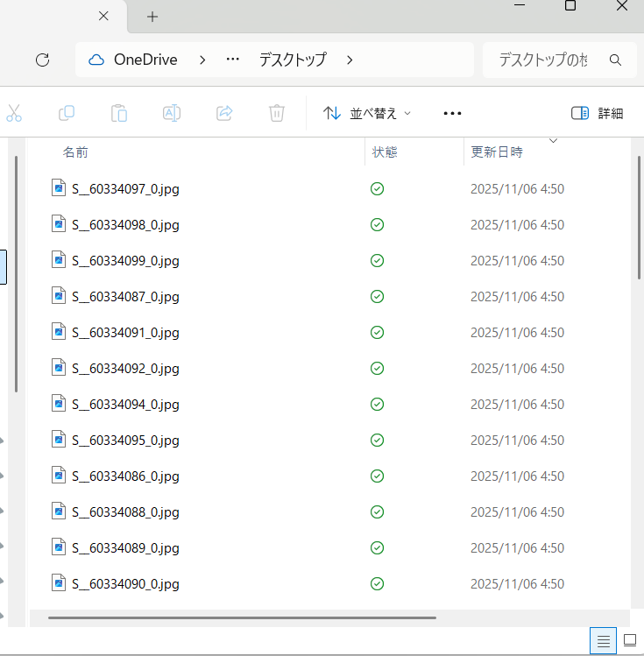The height and width of the screenshot is (656, 644).
Task: Click the Rename icon in toolbar
Action: (x=172, y=113)
